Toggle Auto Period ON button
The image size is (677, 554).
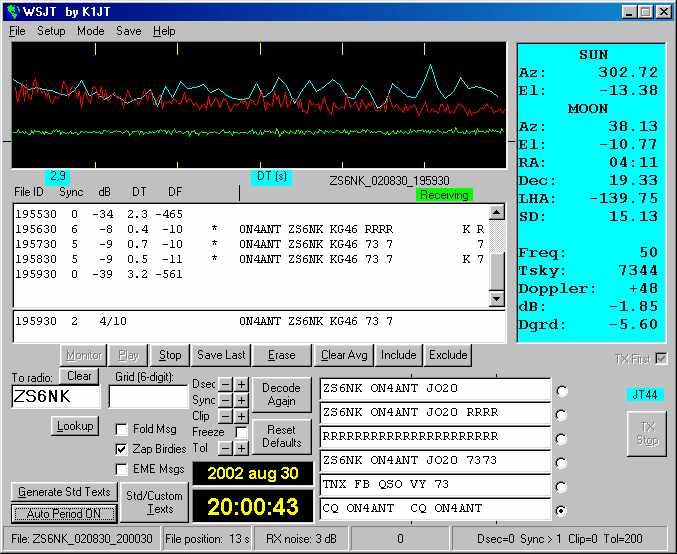[x=64, y=514]
